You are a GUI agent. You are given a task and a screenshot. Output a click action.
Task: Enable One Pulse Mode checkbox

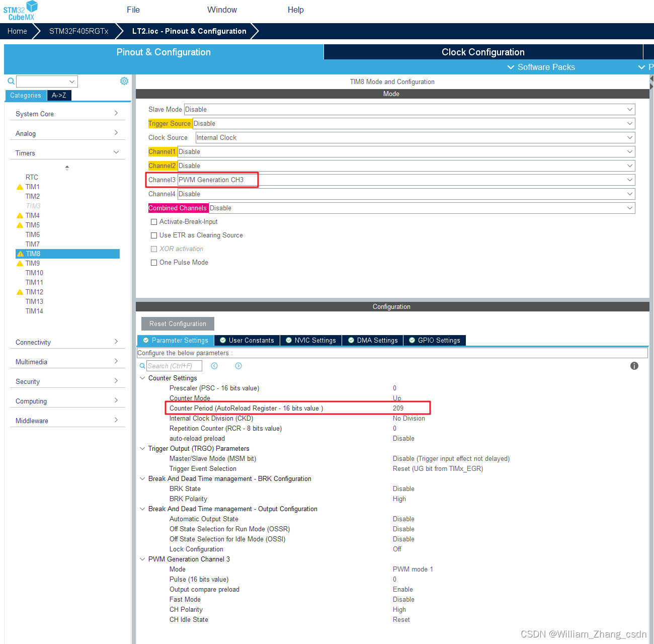point(154,263)
